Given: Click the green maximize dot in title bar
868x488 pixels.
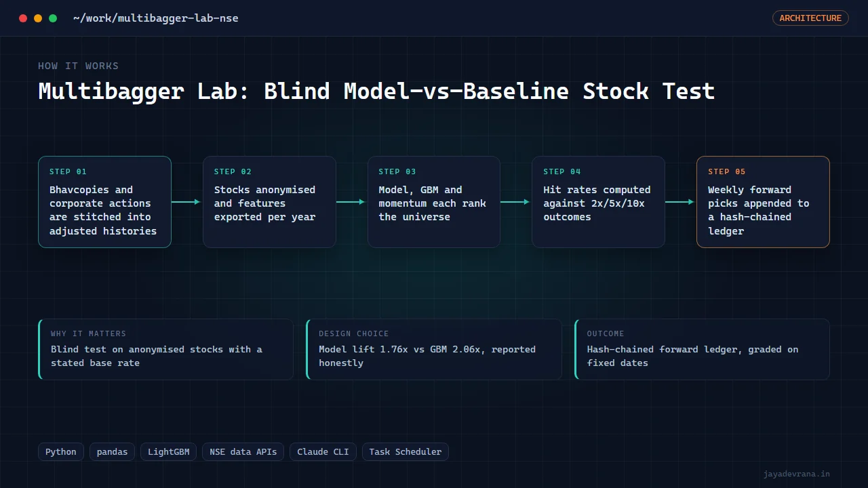Looking at the screenshot, I should (x=53, y=18).
